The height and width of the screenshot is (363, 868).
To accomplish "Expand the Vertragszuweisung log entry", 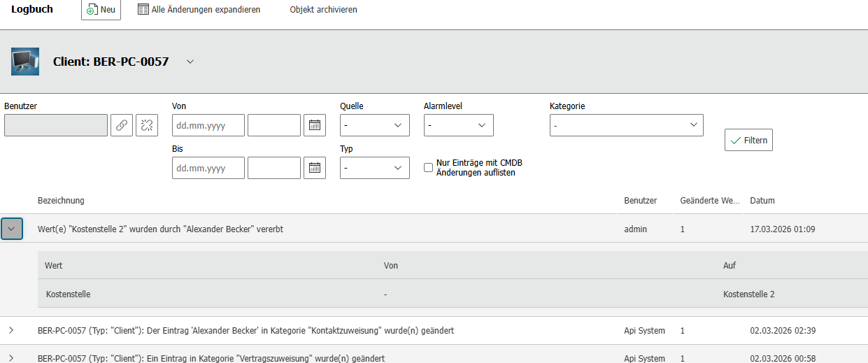I will click(x=11, y=358).
